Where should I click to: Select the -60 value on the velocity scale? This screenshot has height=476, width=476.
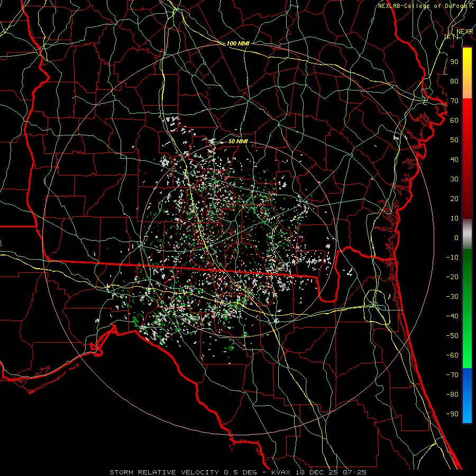pos(452,355)
